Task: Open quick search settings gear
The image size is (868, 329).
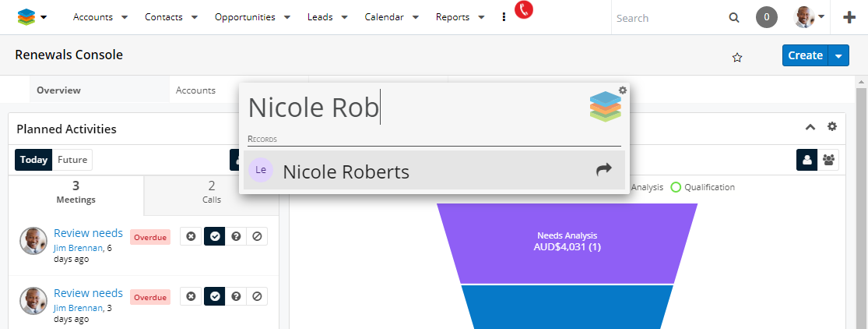Action: [622, 90]
